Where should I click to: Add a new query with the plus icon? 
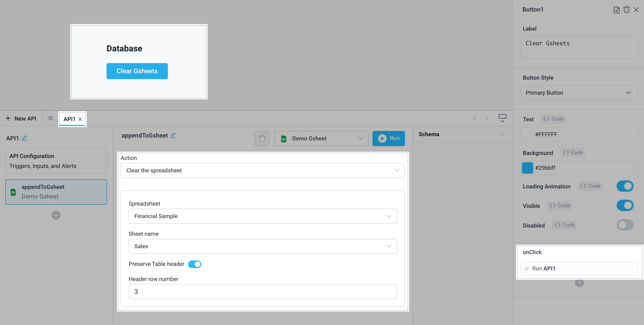click(56, 215)
